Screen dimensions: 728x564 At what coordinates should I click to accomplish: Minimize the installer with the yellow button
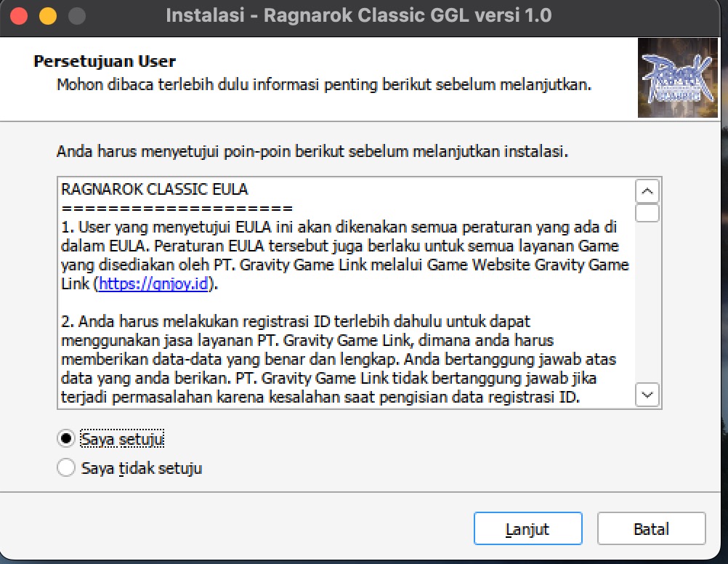point(48,16)
